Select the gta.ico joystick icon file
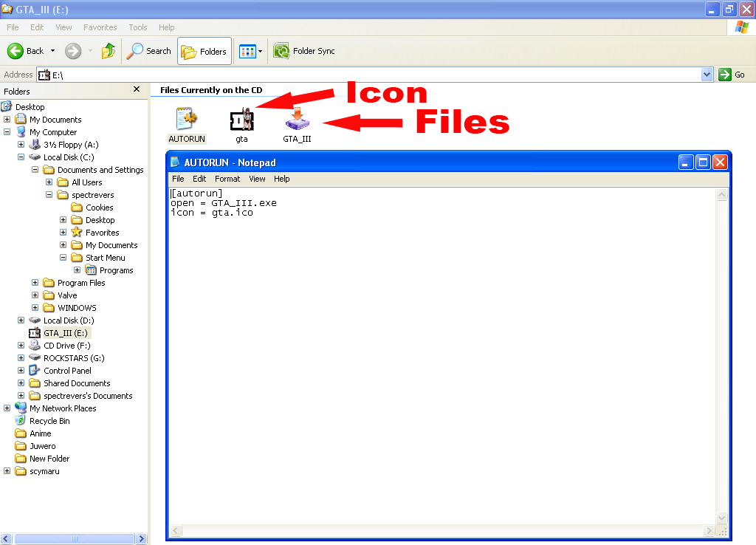Viewport: 756px width, 545px height. pos(242,118)
